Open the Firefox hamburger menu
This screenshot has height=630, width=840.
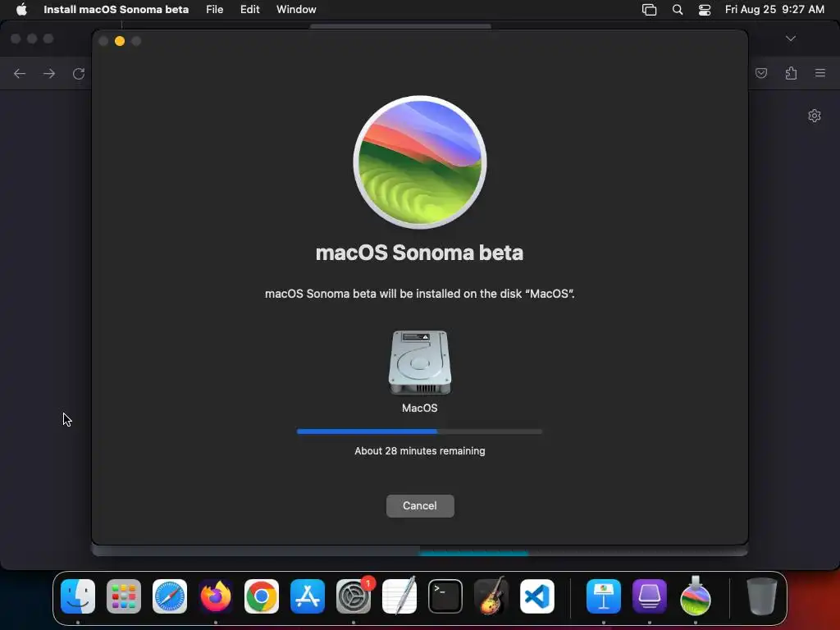tap(820, 73)
